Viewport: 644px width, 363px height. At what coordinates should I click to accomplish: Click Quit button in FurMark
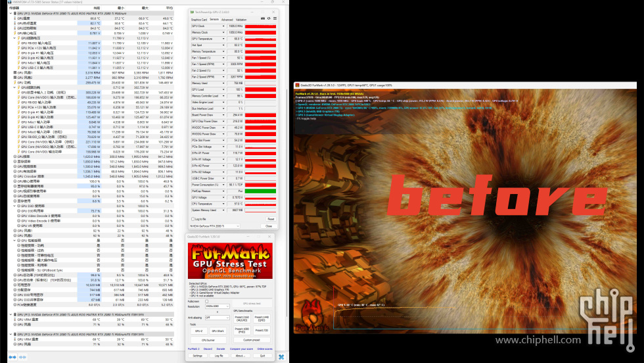262,356
